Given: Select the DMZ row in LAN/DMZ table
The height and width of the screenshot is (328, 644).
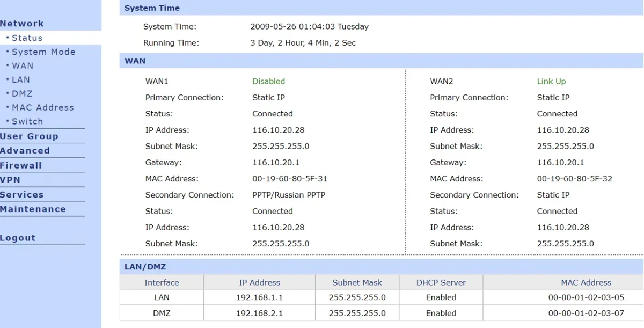Looking at the screenshot, I should pyautogui.click(x=382, y=313).
